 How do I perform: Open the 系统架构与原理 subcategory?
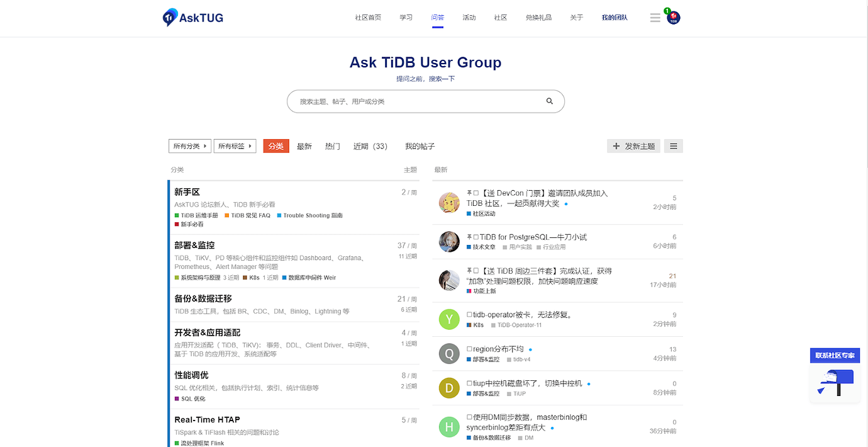coord(198,278)
